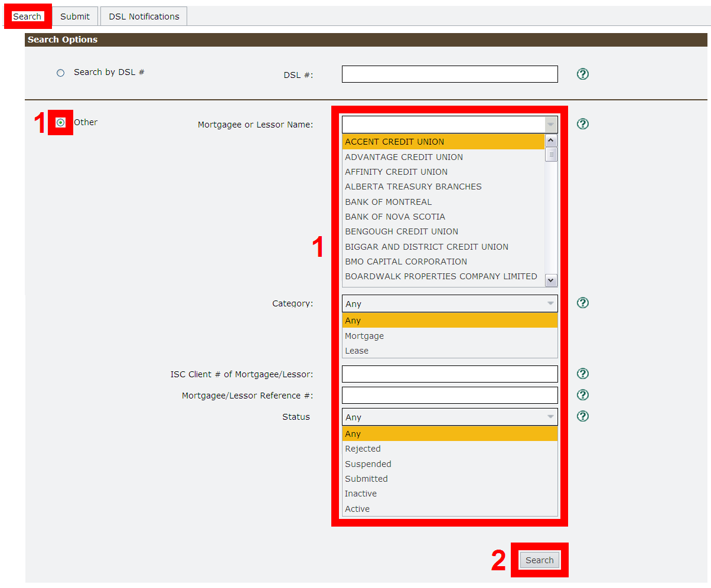
Task: Pick Suspended in Status list
Action: 449,464
